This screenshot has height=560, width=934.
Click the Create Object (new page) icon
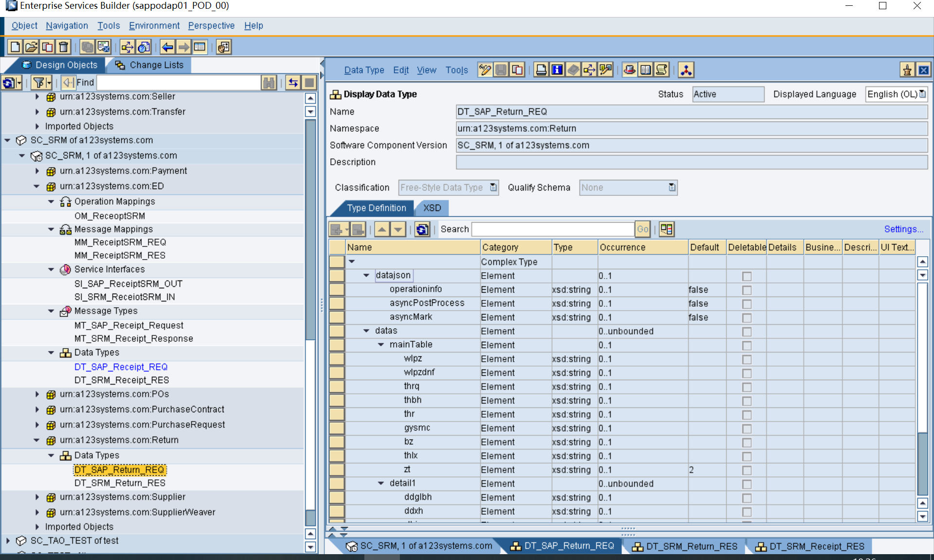click(15, 47)
